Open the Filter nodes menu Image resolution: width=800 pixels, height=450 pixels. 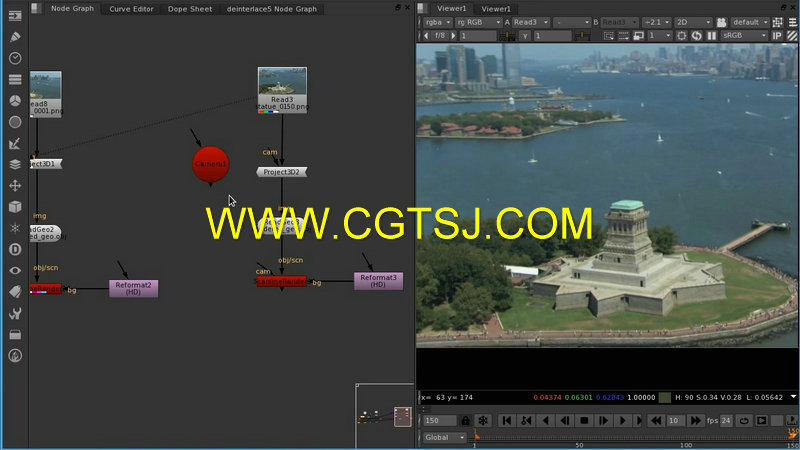click(x=15, y=122)
